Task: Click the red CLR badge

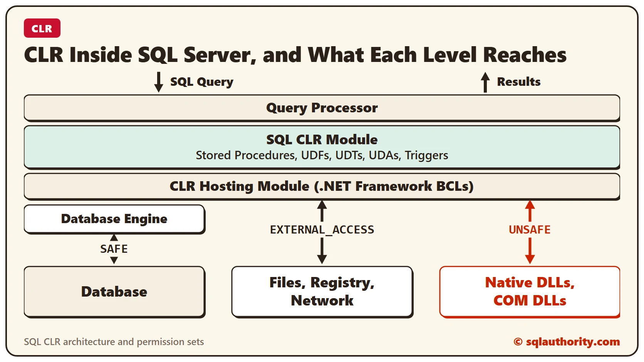Action: (42, 28)
